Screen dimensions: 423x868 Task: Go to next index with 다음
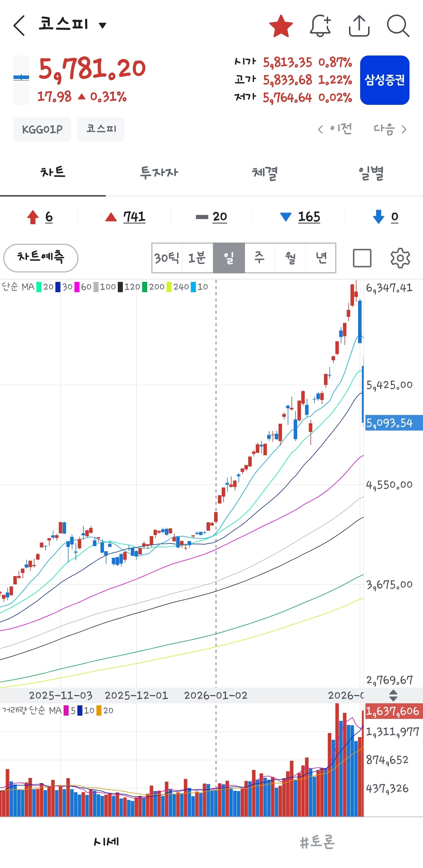click(x=390, y=129)
